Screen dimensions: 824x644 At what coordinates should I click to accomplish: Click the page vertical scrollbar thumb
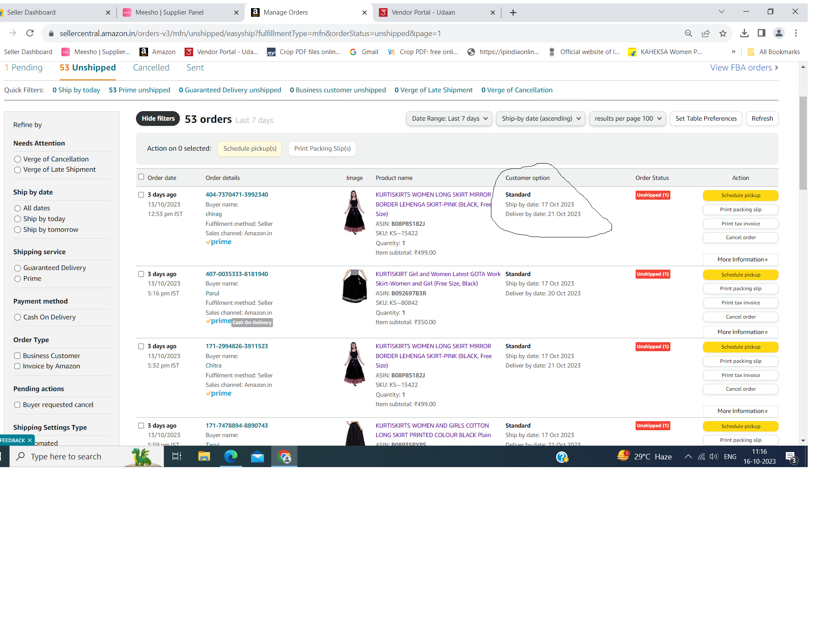803,143
